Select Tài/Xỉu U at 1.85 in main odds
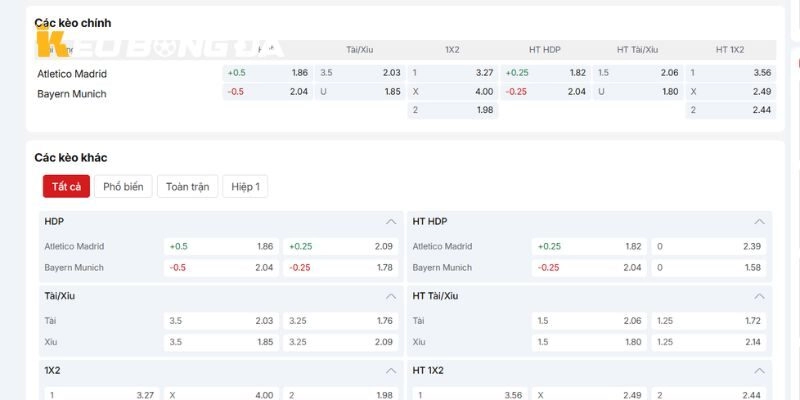Viewport: 800px width, 400px height. (360, 92)
